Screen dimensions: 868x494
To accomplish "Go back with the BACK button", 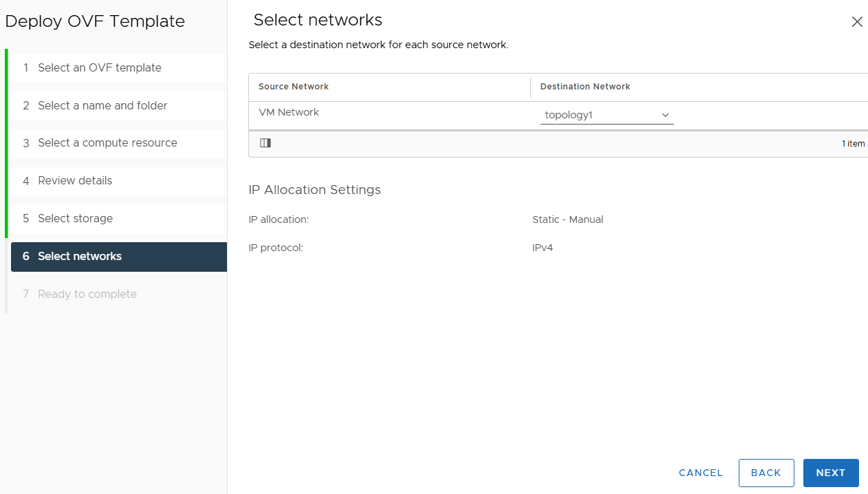I will (x=766, y=473).
